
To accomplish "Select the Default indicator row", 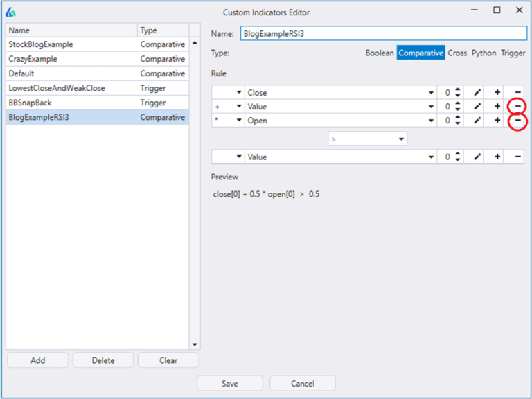I will tap(98, 73).
